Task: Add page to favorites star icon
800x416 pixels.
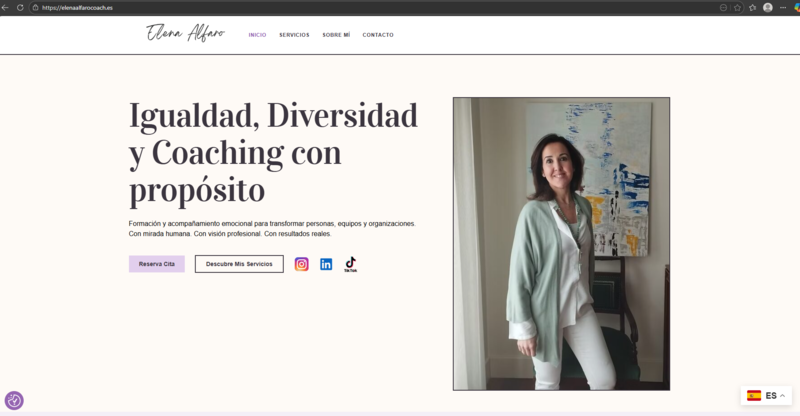Action: [737, 7]
